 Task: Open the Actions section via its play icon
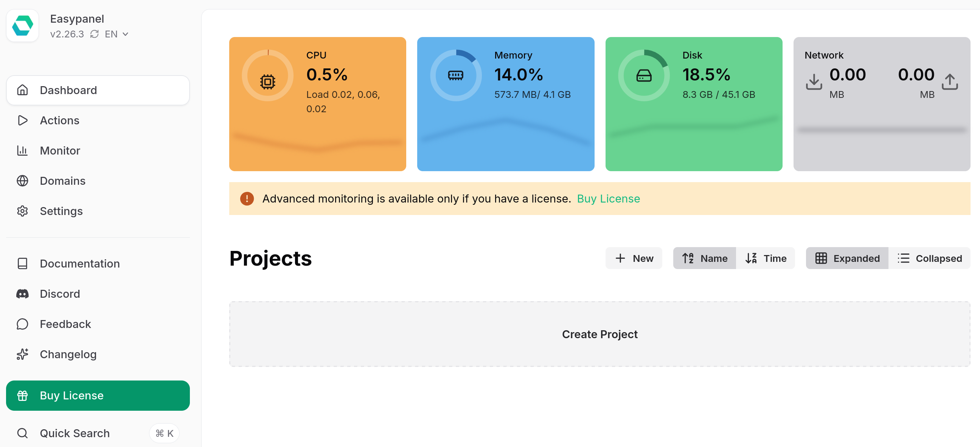[x=23, y=120]
